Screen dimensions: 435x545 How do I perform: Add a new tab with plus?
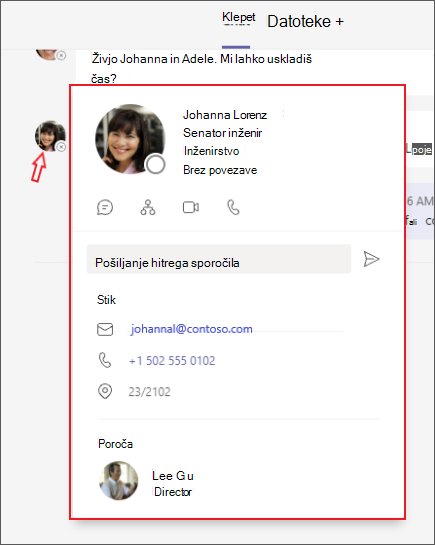[x=339, y=22]
